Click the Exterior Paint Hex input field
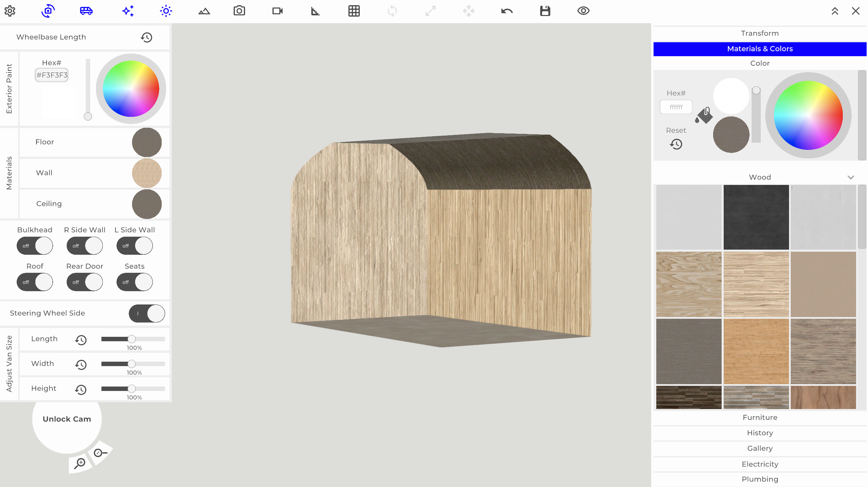 [52, 75]
